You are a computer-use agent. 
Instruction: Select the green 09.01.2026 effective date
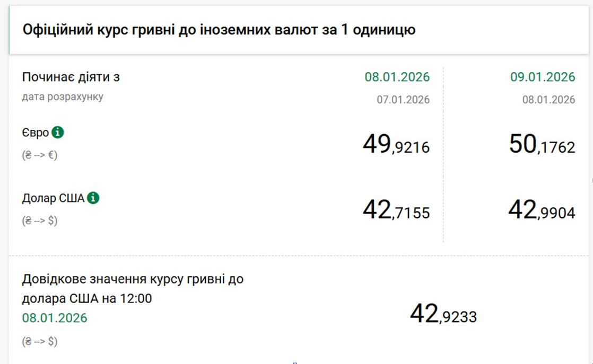click(543, 77)
